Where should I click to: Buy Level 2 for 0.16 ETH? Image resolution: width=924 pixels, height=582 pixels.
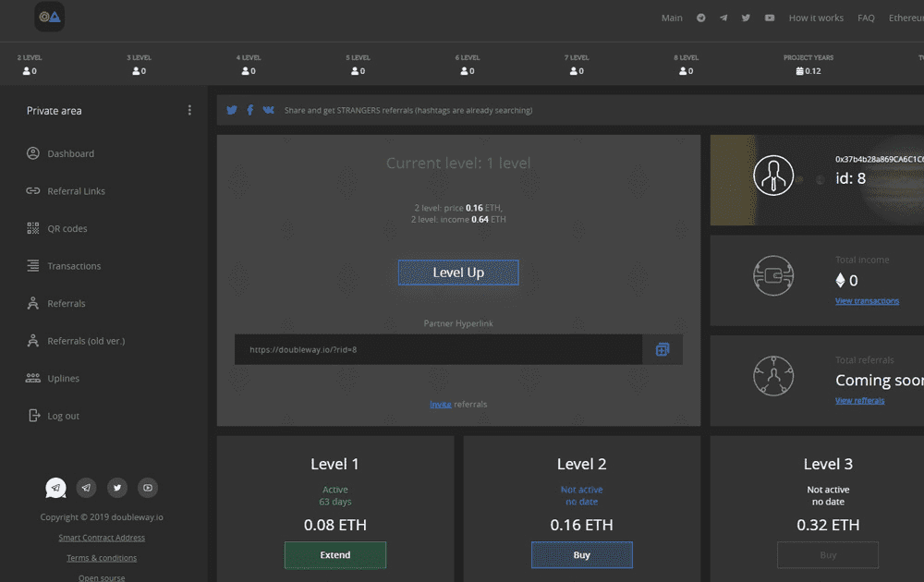581,554
